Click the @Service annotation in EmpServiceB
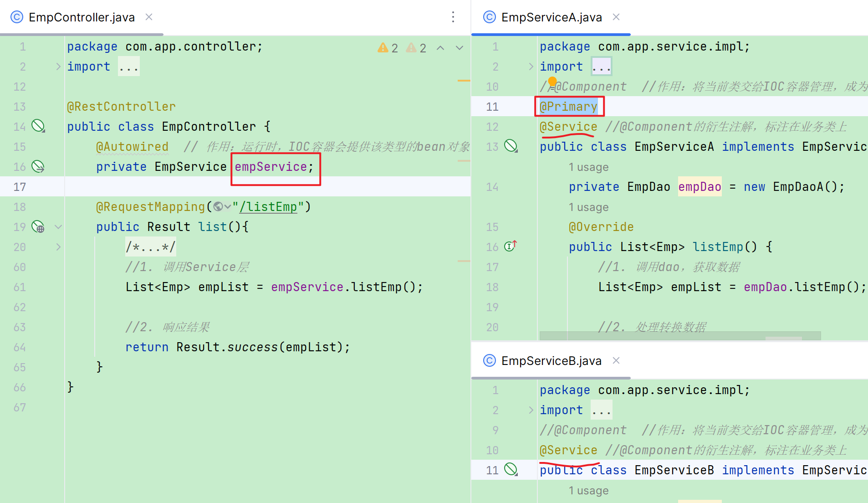Image resolution: width=868 pixels, height=503 pixels. click(x=568, y=450)
